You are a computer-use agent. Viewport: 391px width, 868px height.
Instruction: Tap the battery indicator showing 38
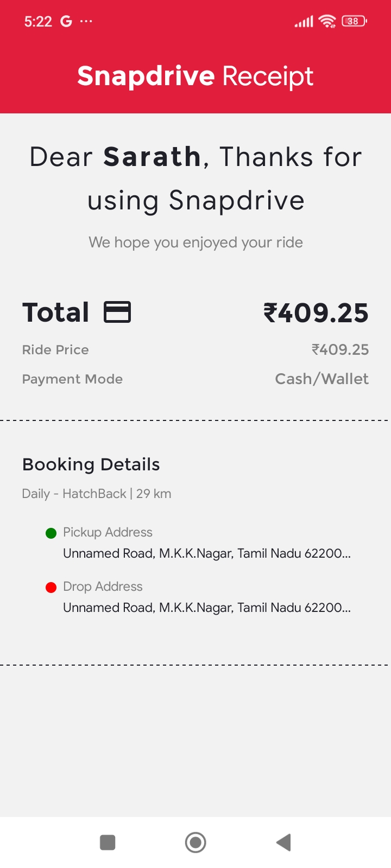coord(354,21)
